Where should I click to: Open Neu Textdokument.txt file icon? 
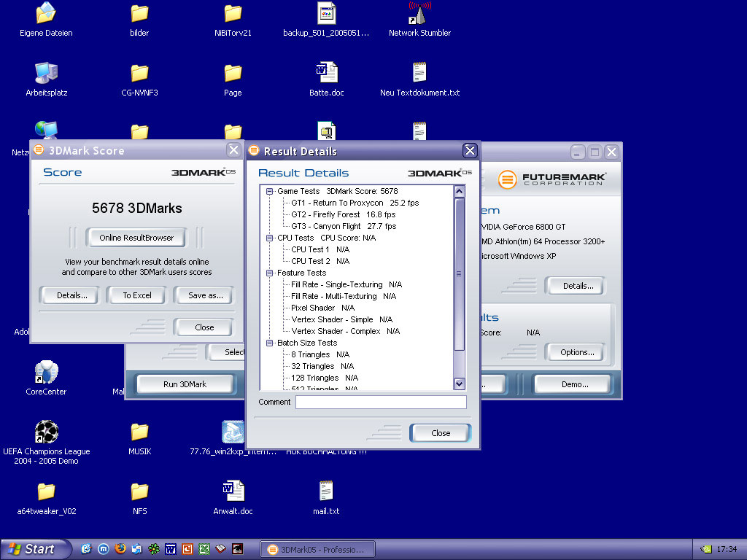[419, 72]
